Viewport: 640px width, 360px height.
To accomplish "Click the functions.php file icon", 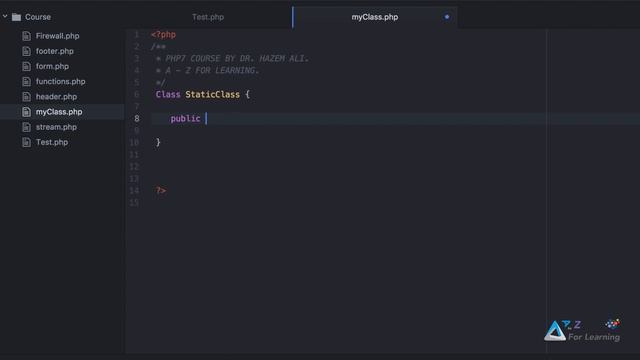I will pos(27,81).
